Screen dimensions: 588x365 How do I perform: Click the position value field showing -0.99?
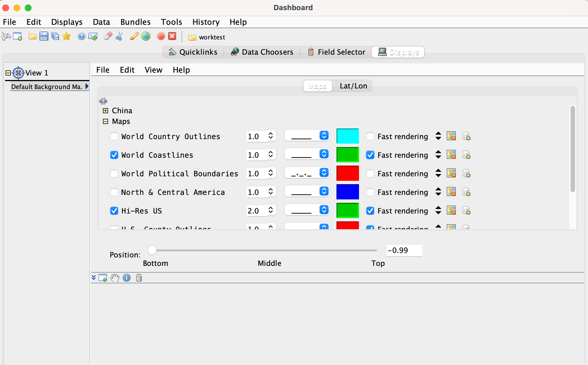(x=404, y=250)
